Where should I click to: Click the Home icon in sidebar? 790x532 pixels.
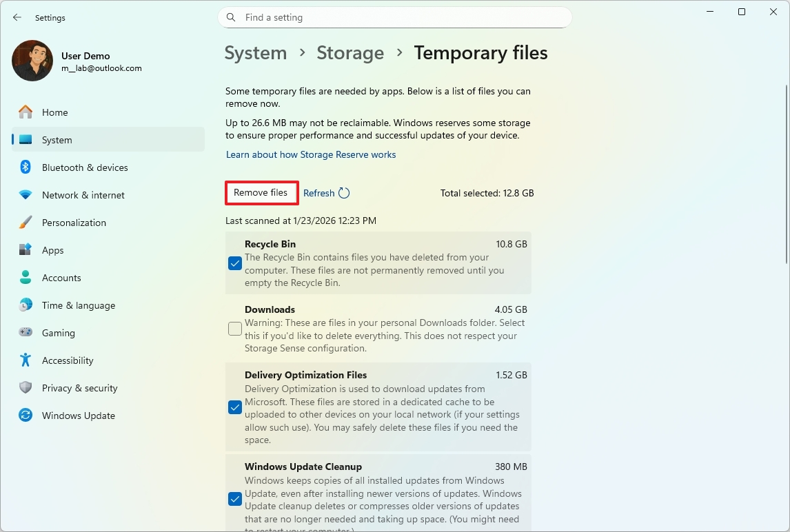click(26, 112)
